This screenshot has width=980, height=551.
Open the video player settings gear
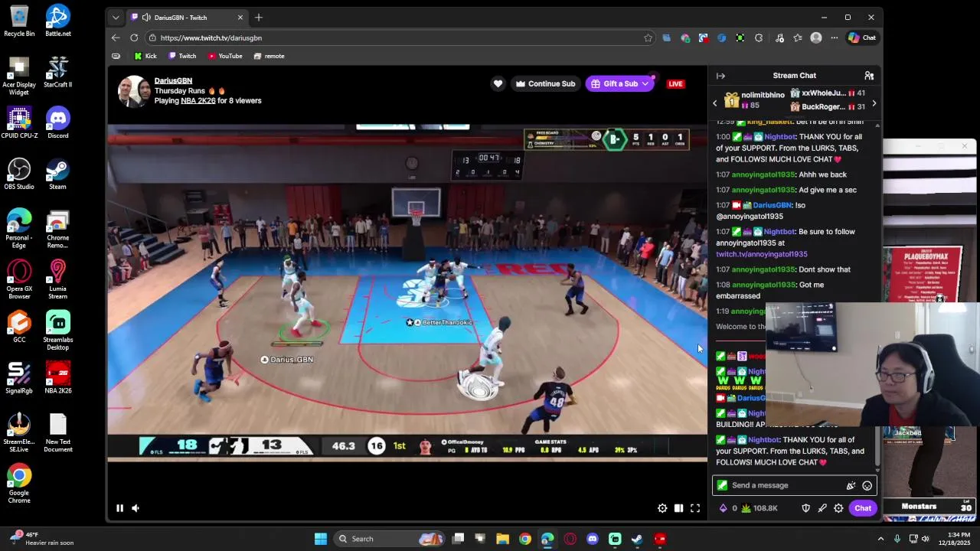(x=662, y=508)
